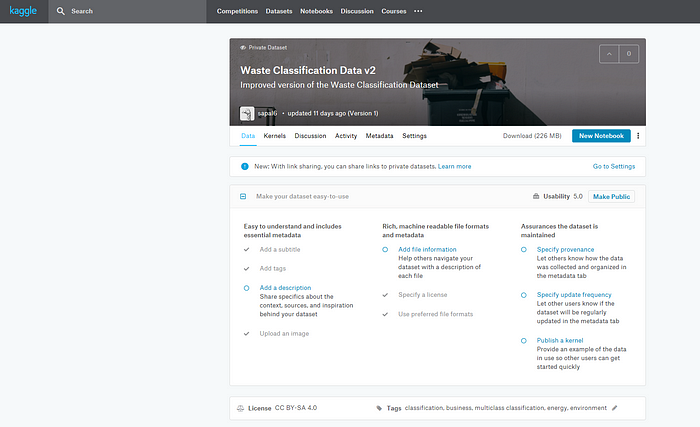700x427 pixels.
Task: Select the Data tab
Action: [x=248, y=136]
